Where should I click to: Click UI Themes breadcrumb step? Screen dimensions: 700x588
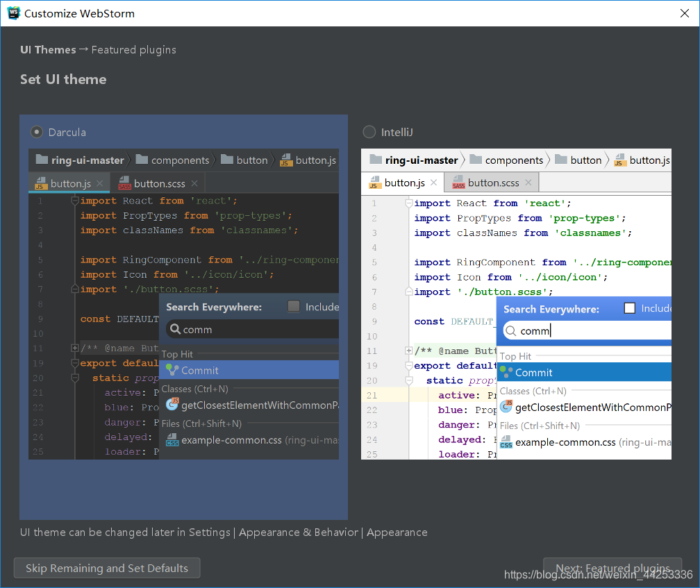point(48,49)
